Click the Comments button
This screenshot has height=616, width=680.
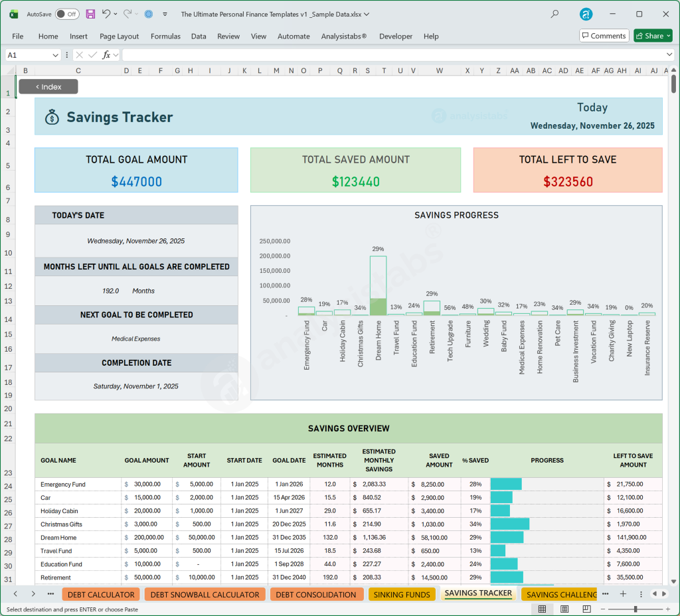pos(603,35)
